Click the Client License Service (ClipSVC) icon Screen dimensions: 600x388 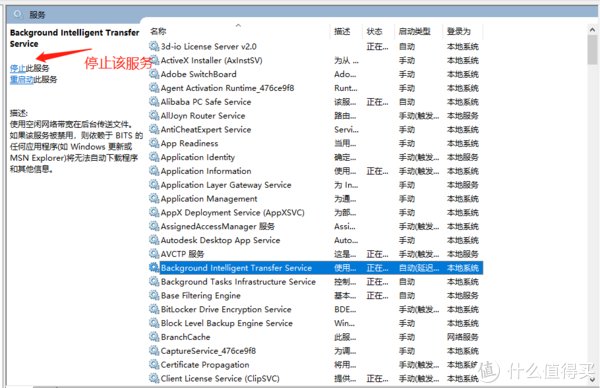154,378
